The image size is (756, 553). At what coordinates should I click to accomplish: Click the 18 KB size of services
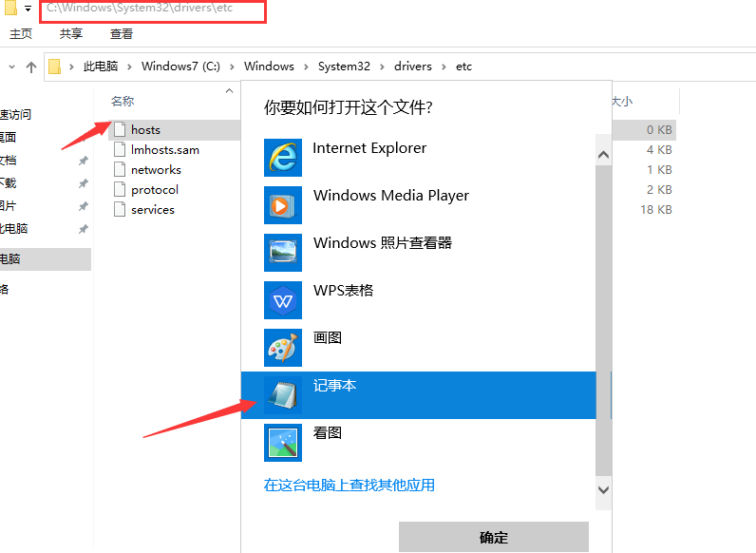click(655, 209)
